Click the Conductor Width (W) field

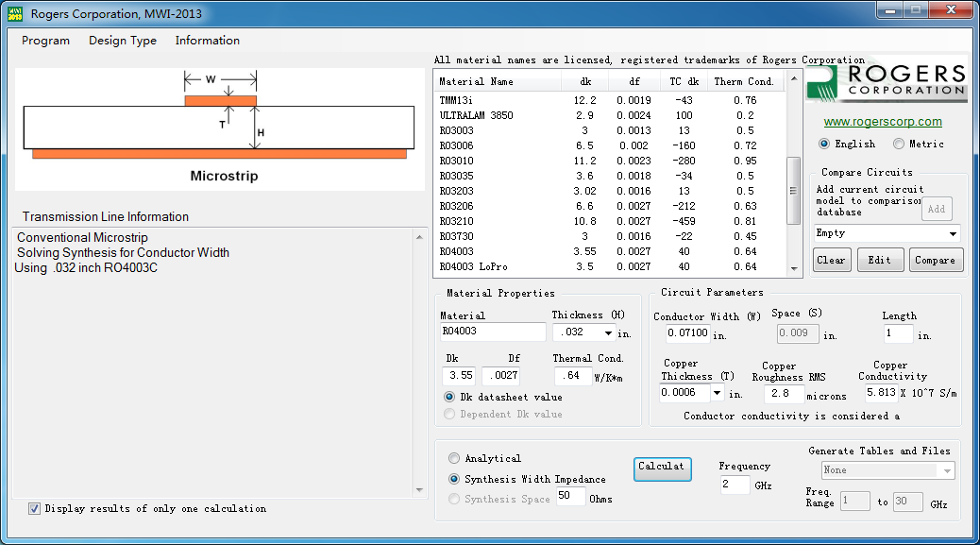687,333
